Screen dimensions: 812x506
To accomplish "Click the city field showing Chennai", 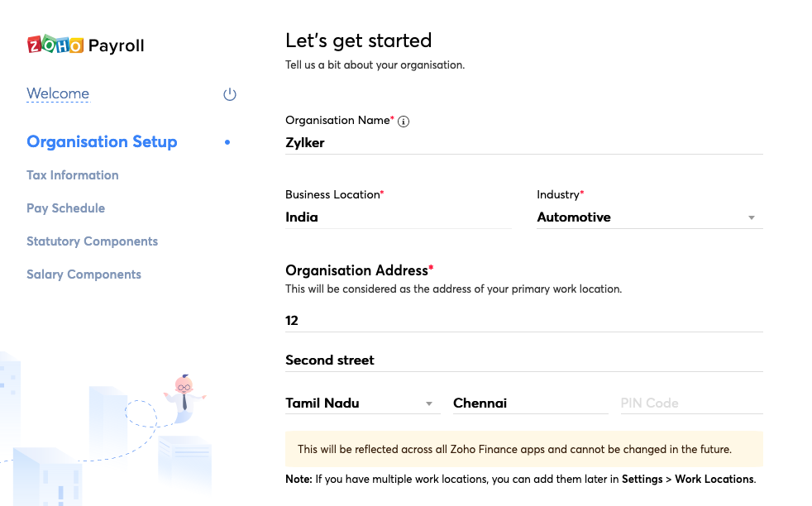I will click(529, 403).
